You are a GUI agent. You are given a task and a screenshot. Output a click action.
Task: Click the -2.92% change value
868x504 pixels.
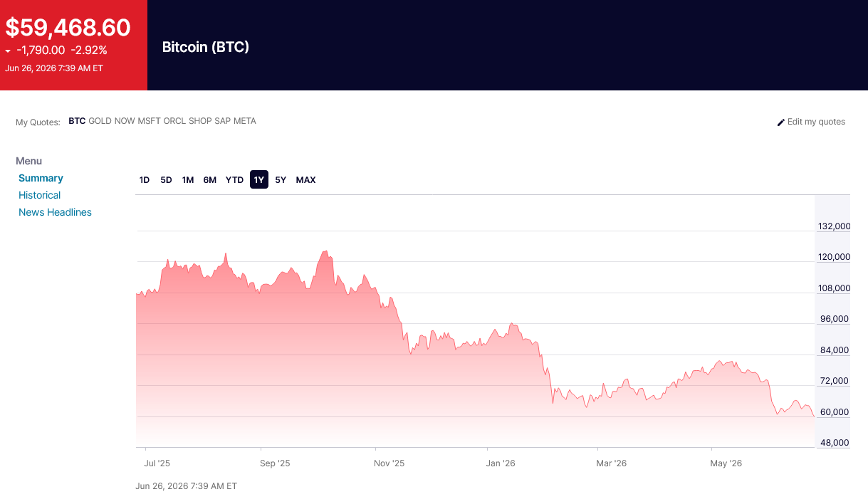(x=89, y=51)
